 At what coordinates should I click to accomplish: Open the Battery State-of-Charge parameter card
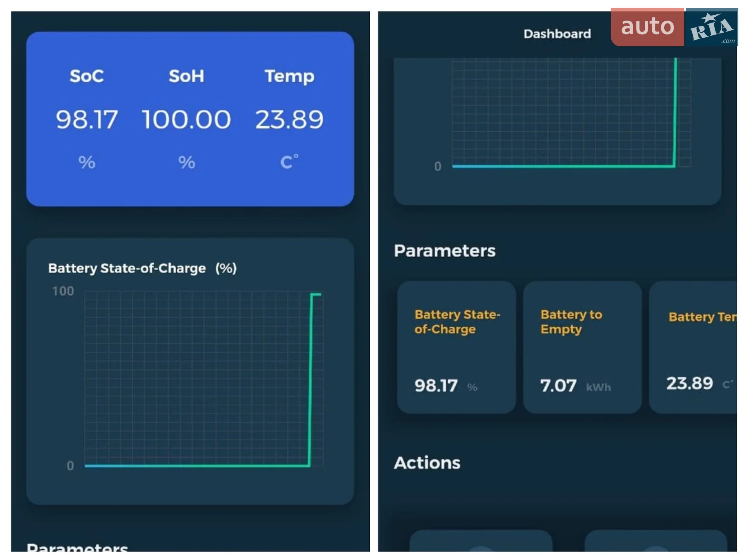(456, 347)
